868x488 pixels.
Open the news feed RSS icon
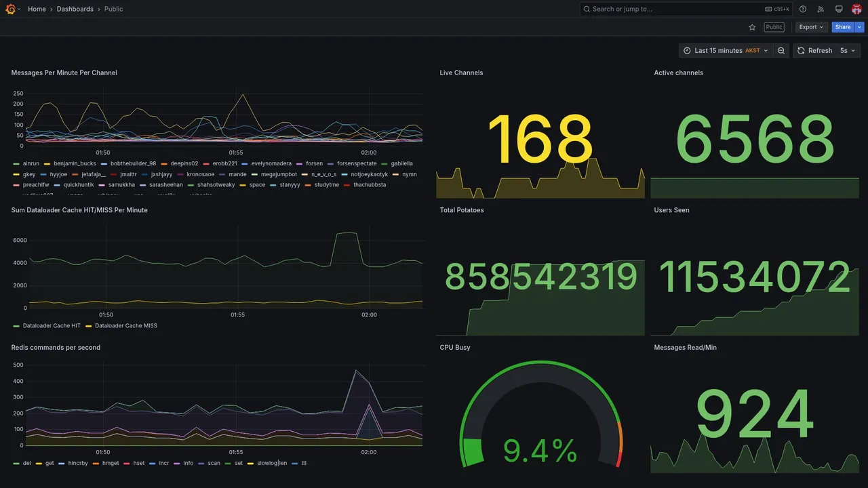(x=821, y=9)
